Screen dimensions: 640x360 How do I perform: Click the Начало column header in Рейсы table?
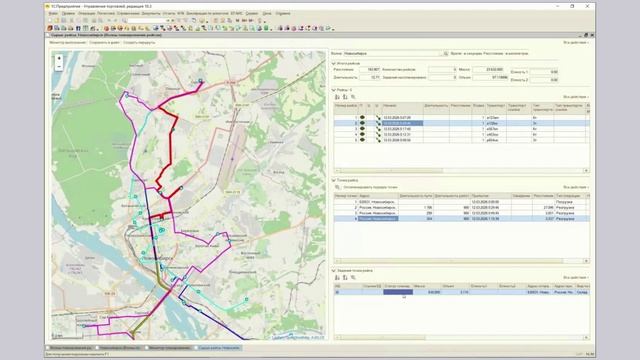(402, 108)
